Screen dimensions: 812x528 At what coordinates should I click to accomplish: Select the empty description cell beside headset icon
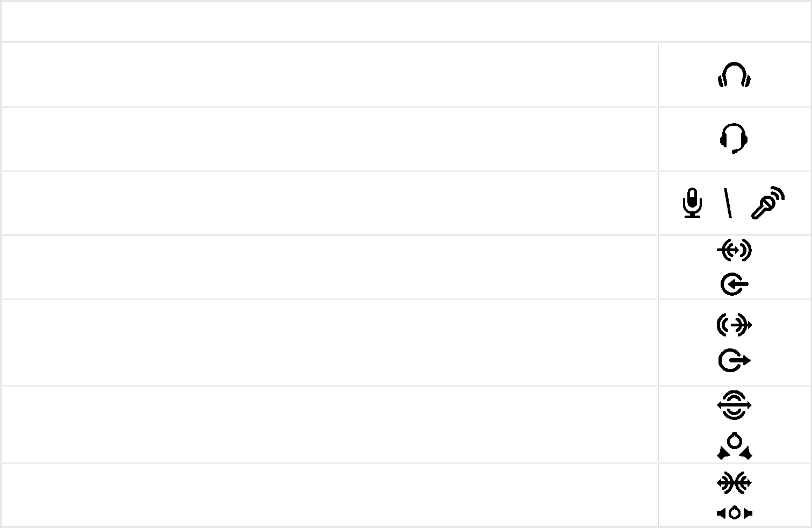(x=329, y=139)
